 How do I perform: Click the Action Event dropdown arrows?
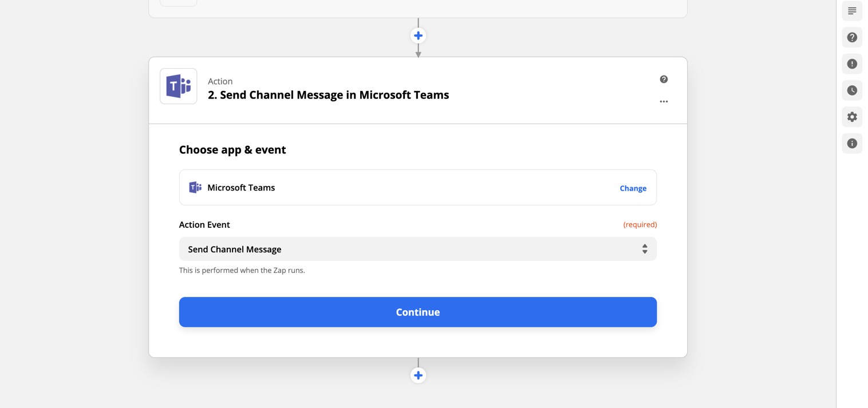coord(645,249)
